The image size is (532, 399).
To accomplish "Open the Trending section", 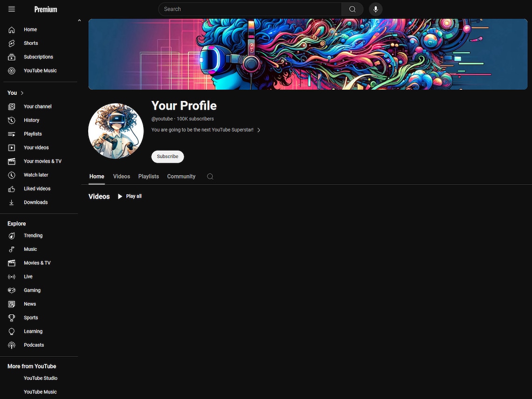I will [33, 235].
